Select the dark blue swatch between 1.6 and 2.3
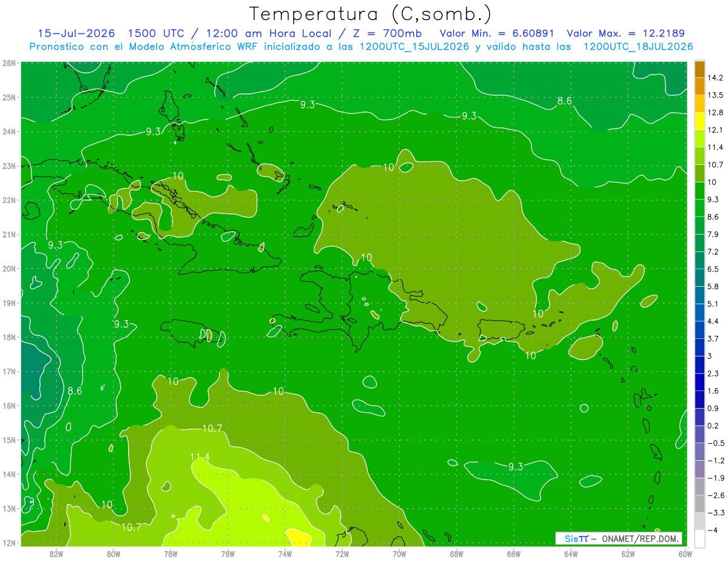Image resolution: width=728 pixels, height=562 pixels. coord(699,382)
